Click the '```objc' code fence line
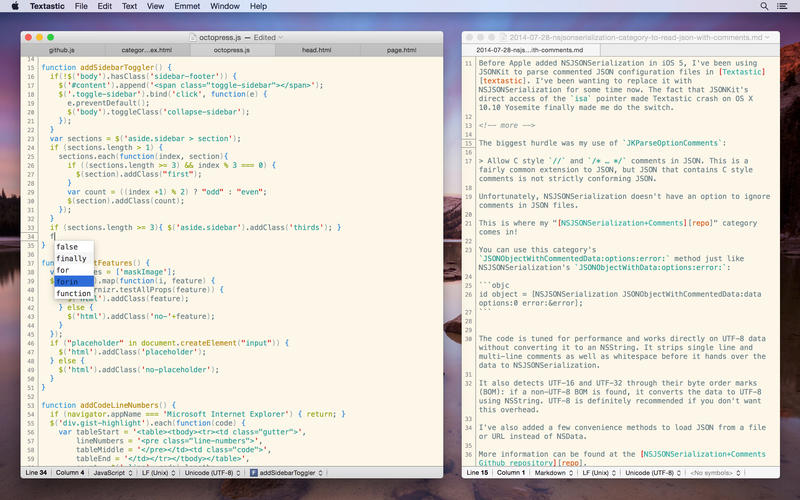Image resolution: width=800 pixels, height=500 pixels. coord(494,285)
